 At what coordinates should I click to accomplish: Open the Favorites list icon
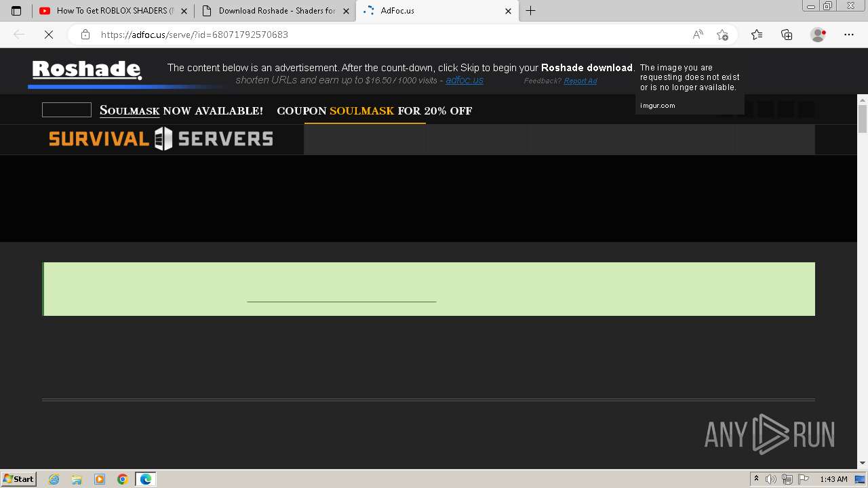[x=757, y=35]
